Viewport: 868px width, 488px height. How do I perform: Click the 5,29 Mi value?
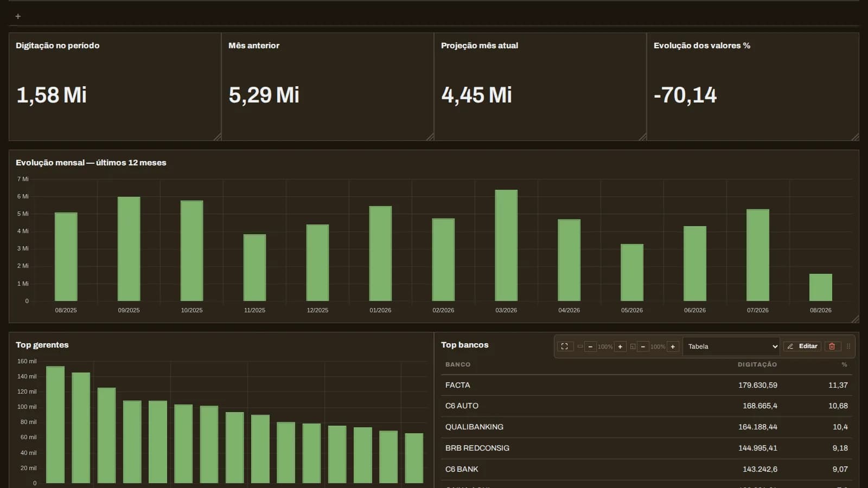264,95
